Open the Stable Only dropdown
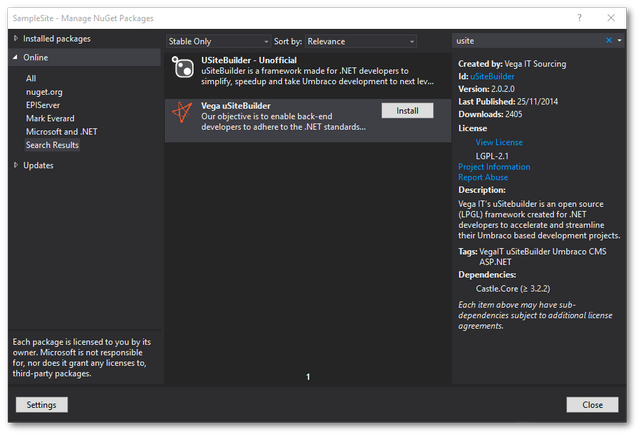 [x=218, y=41]
